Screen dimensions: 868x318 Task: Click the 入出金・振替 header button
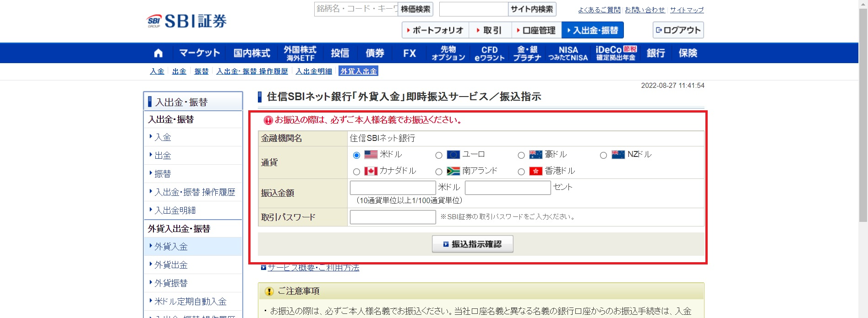[x=593, y=30]
